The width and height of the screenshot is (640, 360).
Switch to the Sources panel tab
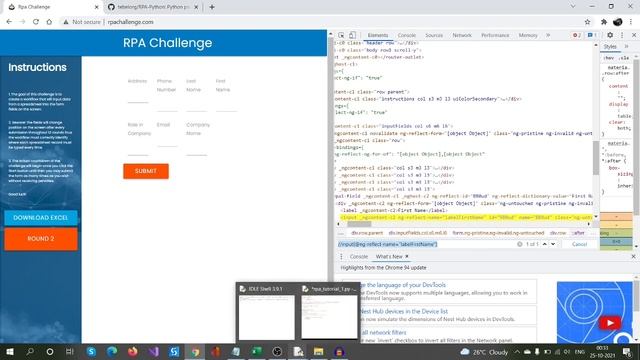click(x=434, y=36)
